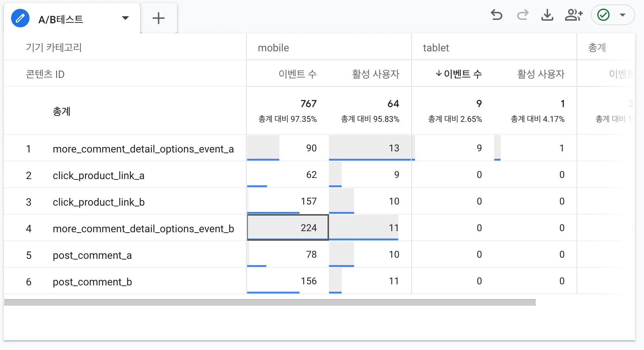
Task: Click the click_product_link_a row label
Action: click(x=98, y=175)
